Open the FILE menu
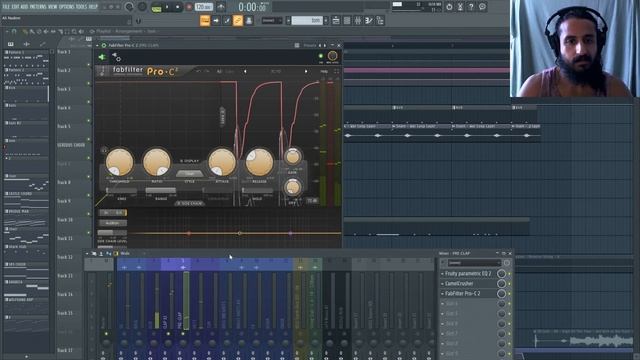Image resolution: width=640 pixels, height=360 pixels. point(6,7)
